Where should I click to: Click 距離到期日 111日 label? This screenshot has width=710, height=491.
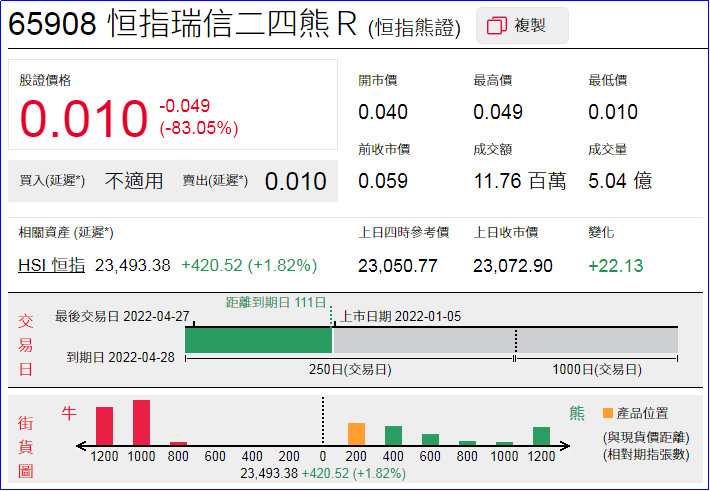tap(276, 302)
